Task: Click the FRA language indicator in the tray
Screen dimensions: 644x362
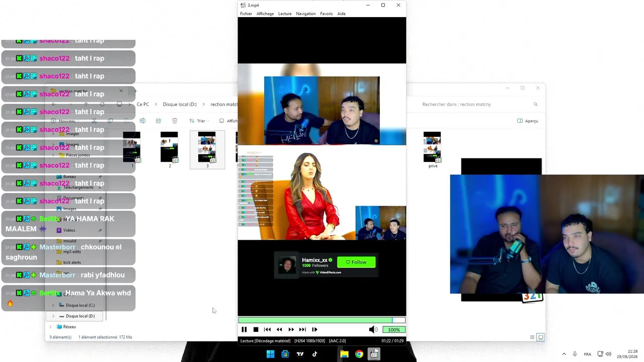Action: coord(587,354)
